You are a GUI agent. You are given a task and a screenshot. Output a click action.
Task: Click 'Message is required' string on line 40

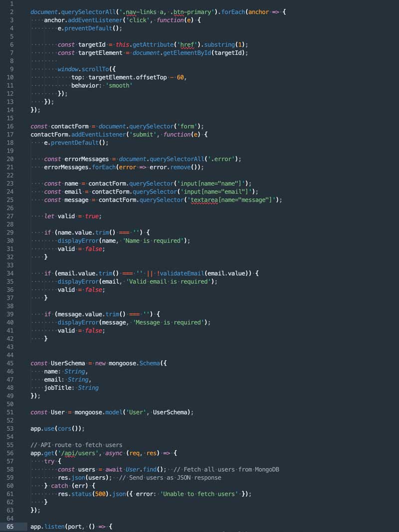pos(168,322)
